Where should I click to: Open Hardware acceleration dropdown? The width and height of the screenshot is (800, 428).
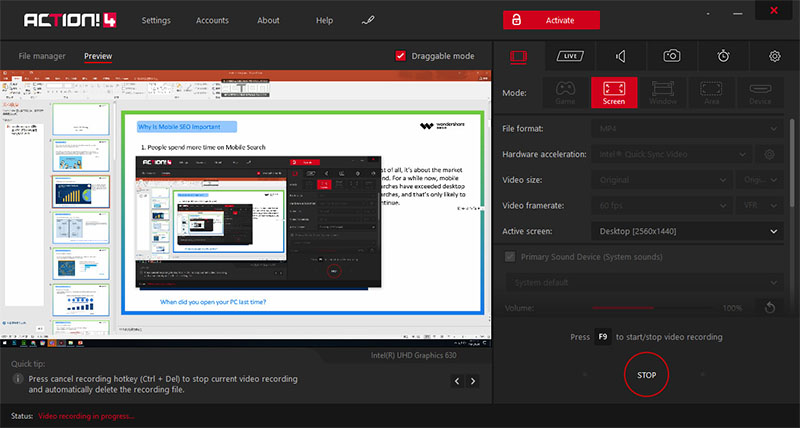(672, 154)
